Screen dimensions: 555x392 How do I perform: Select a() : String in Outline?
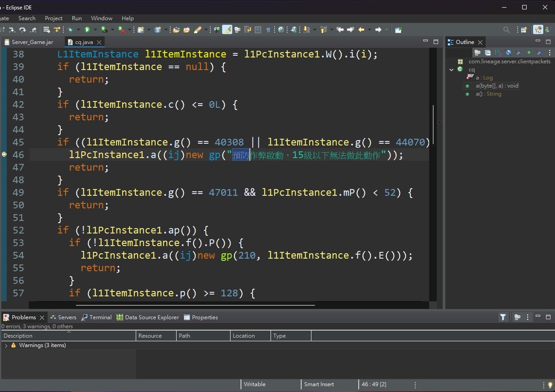pyautogui.click(x=488, y=94)
